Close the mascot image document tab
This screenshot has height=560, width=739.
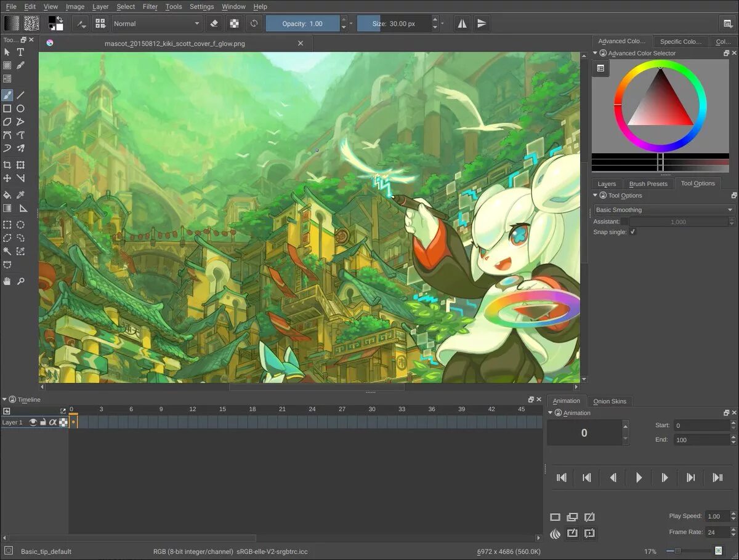tap(301, 43)
